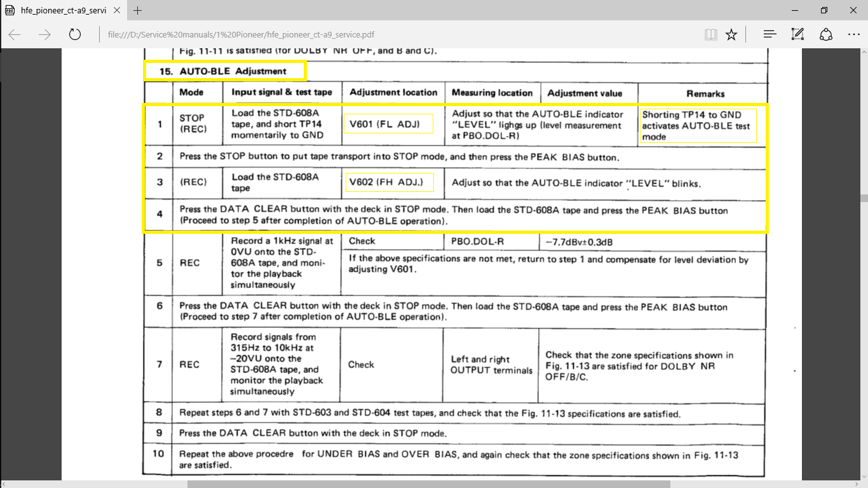Click the 'V602 (FH ADJ.)' cell

388,182
